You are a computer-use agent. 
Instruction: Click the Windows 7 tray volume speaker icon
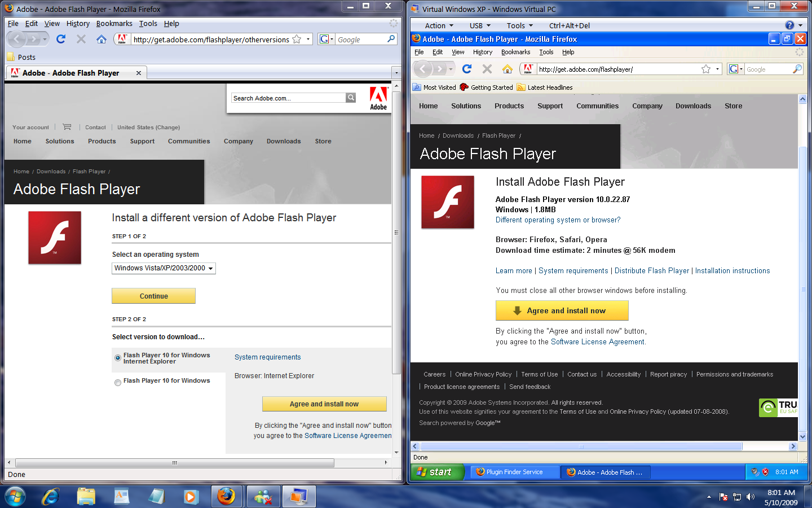point(751,497)
